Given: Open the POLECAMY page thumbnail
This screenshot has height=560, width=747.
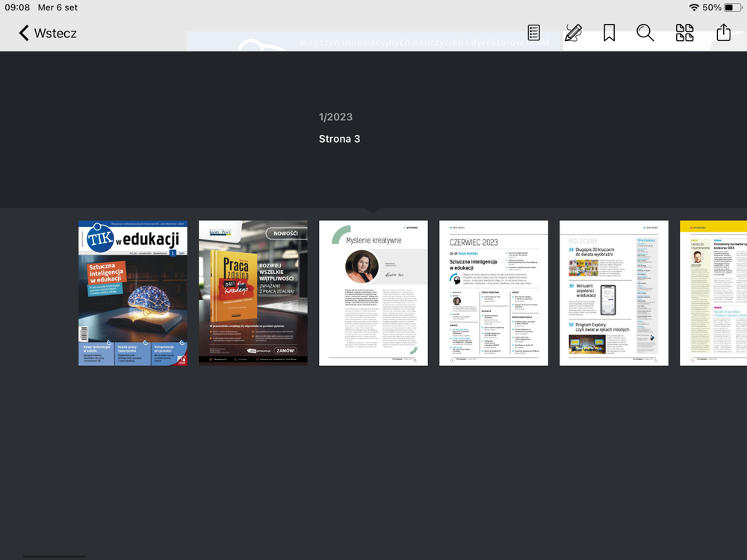Looking at the screenshot, I should pyautogui.click(x=614, y=293).
